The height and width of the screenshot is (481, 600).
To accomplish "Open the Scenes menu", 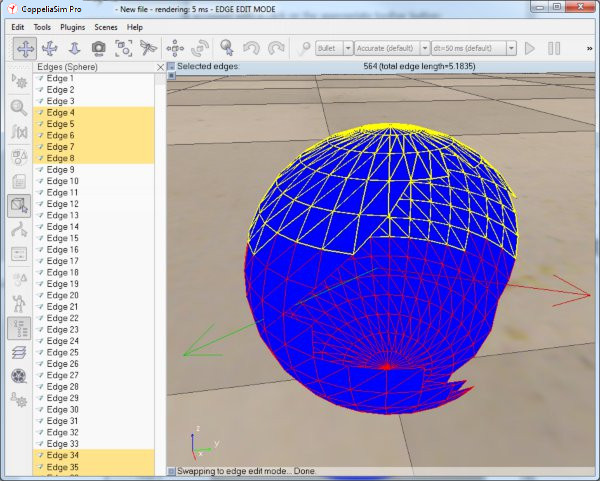I will point(106,27).
